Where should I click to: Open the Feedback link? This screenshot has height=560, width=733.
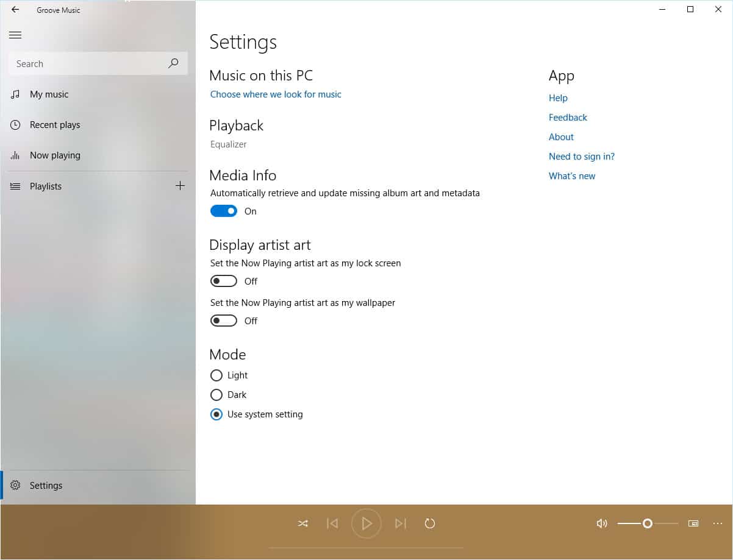[568, 118]
